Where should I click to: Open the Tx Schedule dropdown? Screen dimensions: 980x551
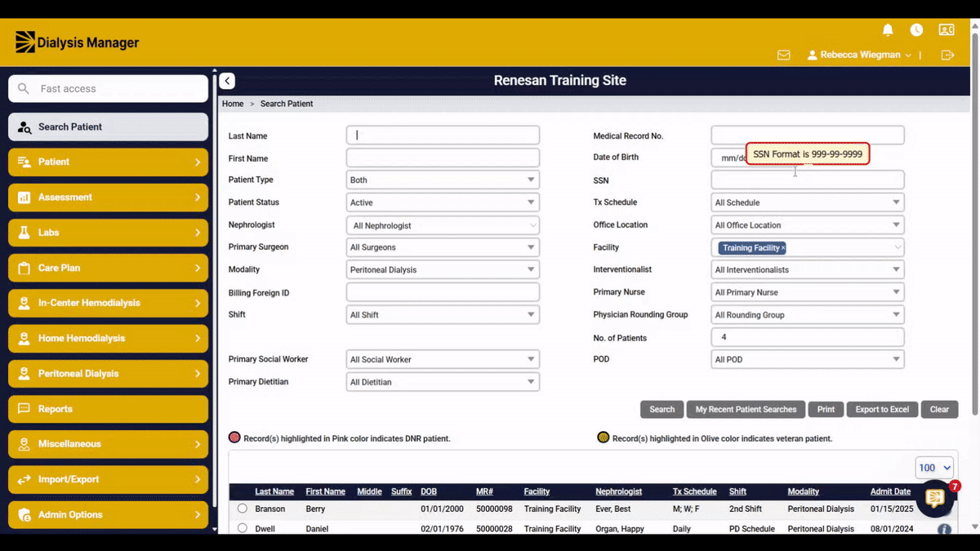pyautogui.click(x=808, y=202)
